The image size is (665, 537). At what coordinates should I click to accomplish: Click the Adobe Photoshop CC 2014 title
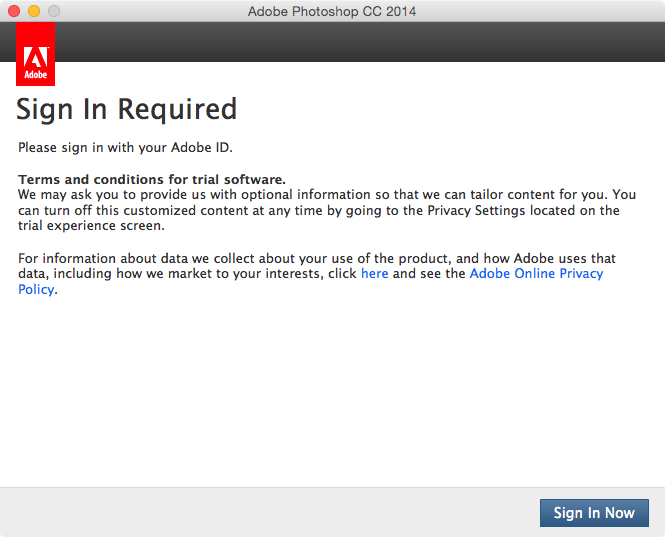(332, 11)
